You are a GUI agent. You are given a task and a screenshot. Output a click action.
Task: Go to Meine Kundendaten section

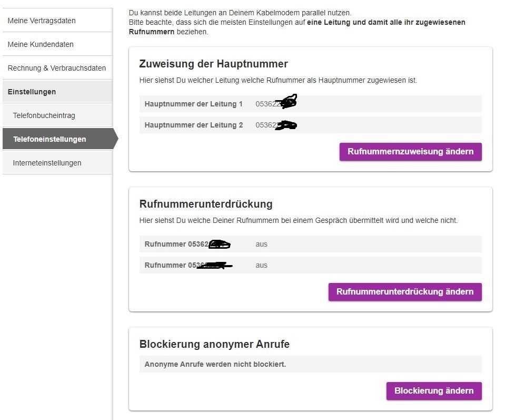tap(41, 44)
